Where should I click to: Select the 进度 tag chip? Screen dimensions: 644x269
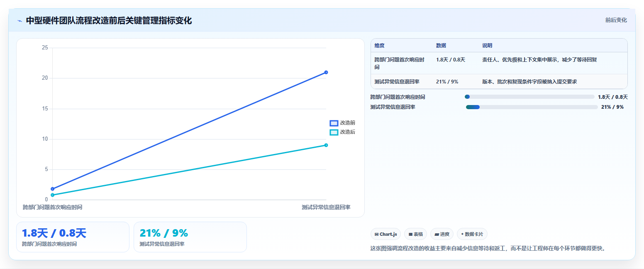pyautogui.click(x=442, y=234)
